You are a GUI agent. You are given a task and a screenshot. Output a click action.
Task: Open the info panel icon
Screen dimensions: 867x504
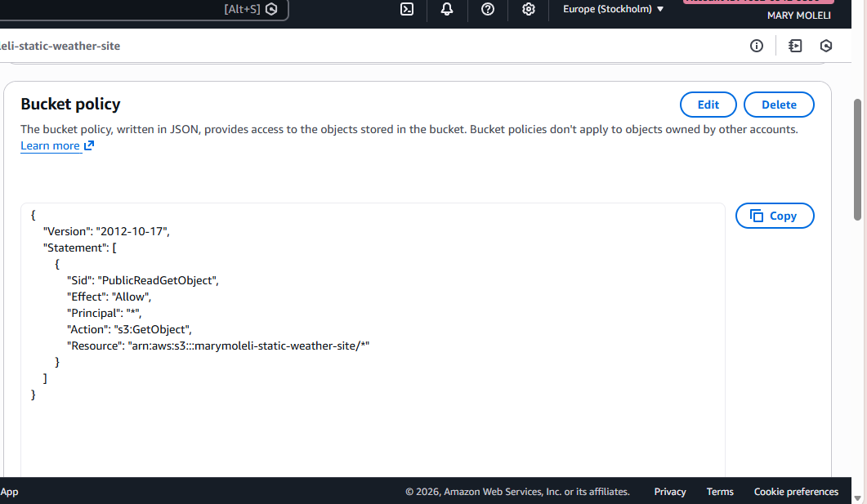[x=757, y=46]
